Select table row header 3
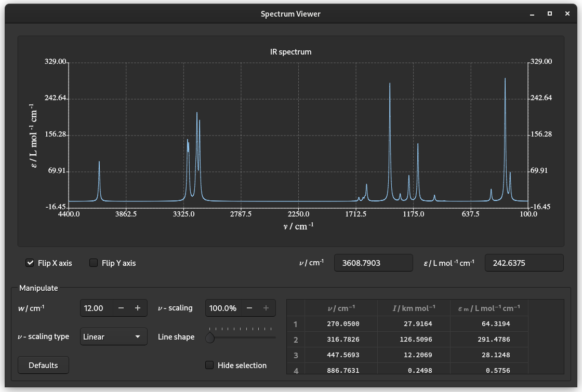This screenshot has width=582, height=392. click(x=296, y=355)
